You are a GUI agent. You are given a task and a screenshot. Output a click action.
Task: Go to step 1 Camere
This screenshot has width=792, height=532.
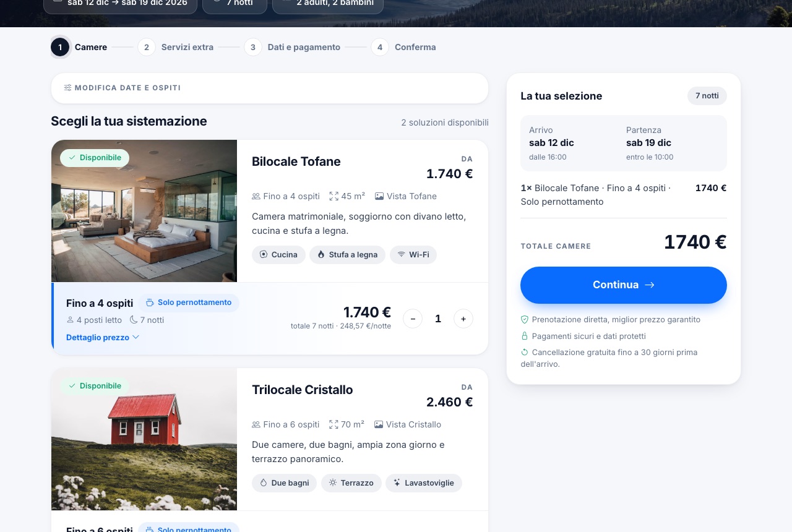[79, 47]
